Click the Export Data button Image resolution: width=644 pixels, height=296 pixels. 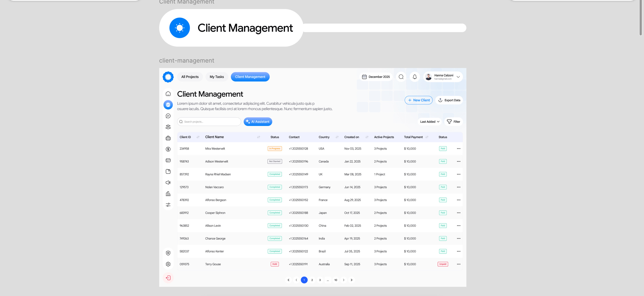449,100
